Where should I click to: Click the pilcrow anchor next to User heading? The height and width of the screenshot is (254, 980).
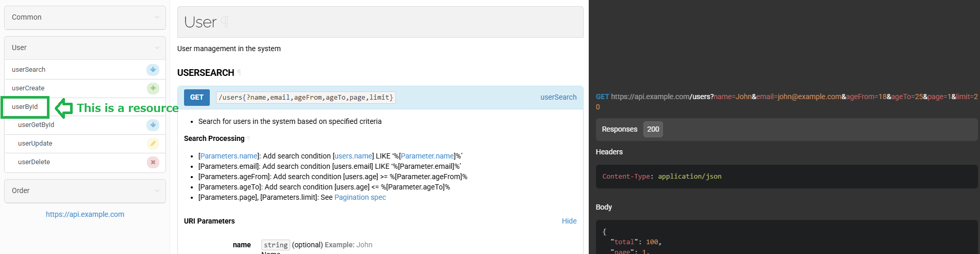224,22
